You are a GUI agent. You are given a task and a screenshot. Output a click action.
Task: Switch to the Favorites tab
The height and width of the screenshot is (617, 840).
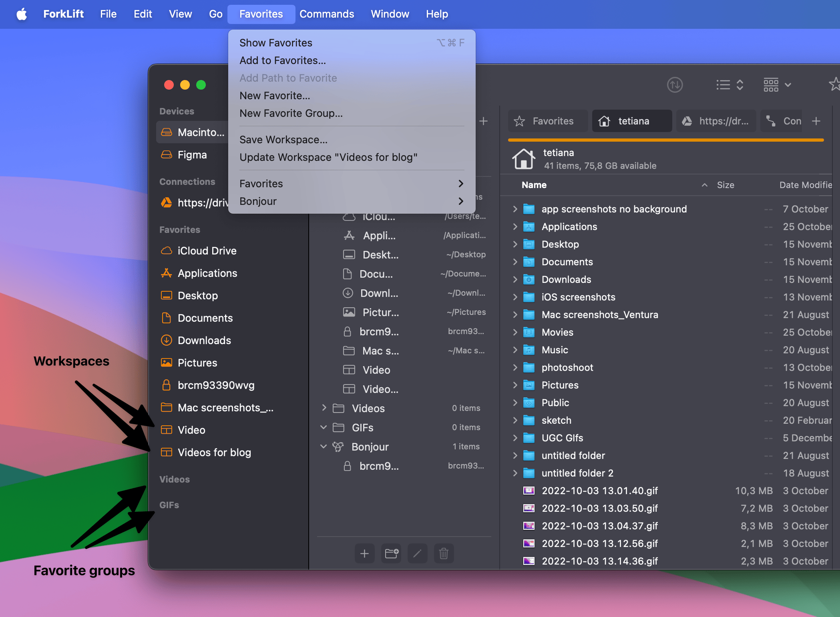(x=548, y=121)
